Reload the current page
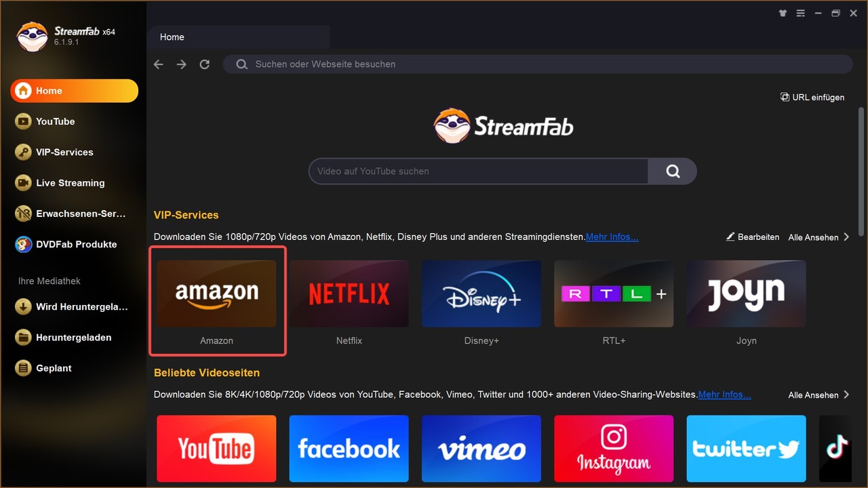Image resolution: width=868 pixels, height=488 pixels. tap(204, 64)
